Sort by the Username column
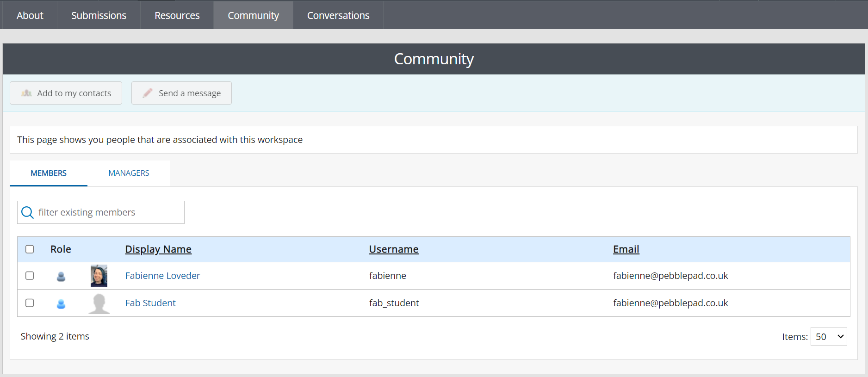This screenshot has width=868, height=377. 394,249
